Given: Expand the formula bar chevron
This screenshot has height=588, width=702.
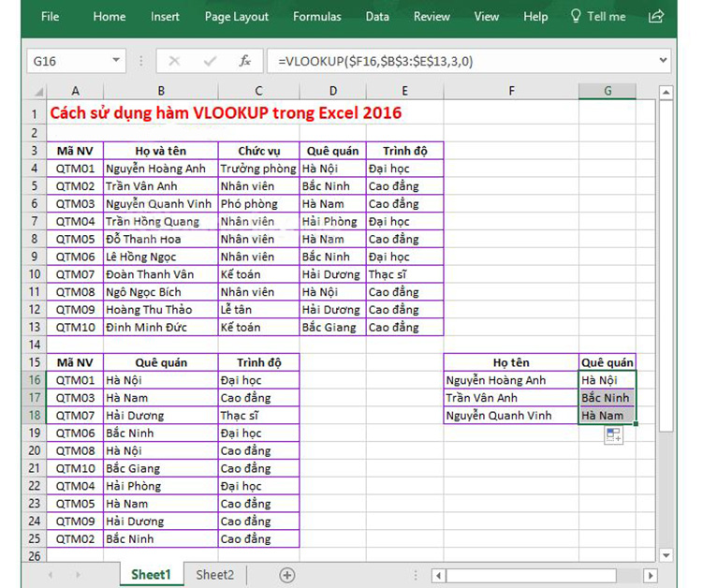Looking at the screenshot, I should tap(663, 60).
